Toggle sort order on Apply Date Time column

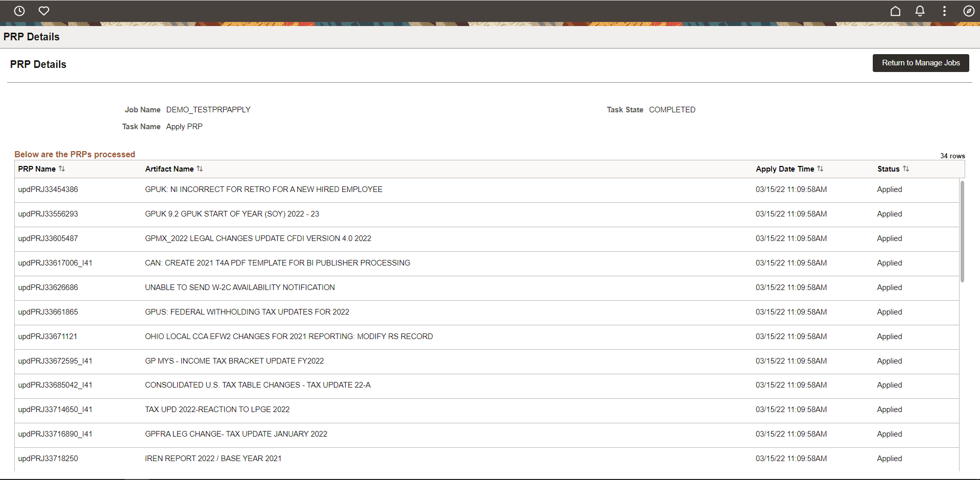click(821, 169)
